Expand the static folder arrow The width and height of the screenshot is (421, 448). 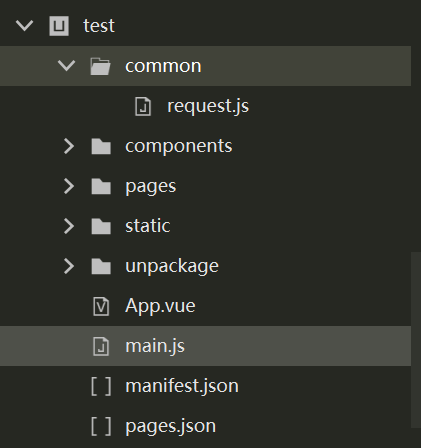(x=69, y=226)
